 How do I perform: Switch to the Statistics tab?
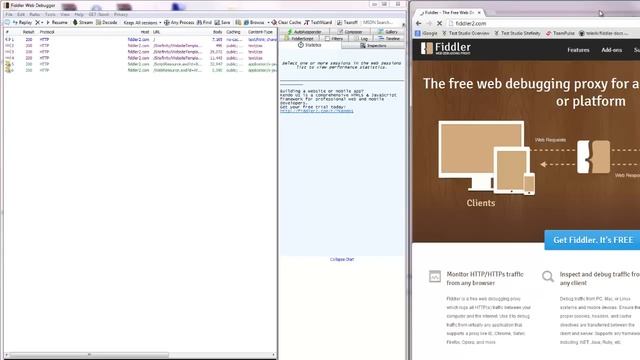coord(310,45)
